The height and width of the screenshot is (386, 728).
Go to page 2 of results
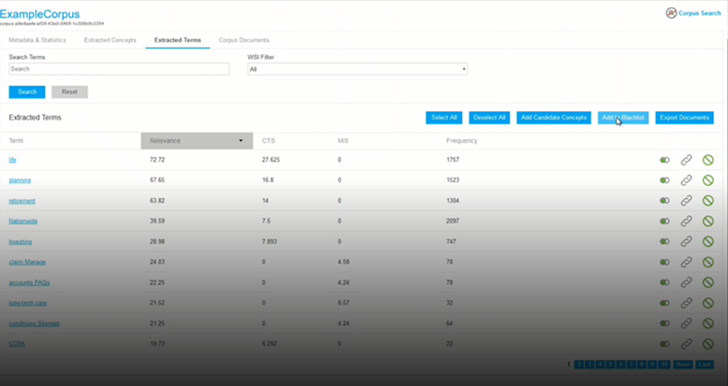coord(578,365)
